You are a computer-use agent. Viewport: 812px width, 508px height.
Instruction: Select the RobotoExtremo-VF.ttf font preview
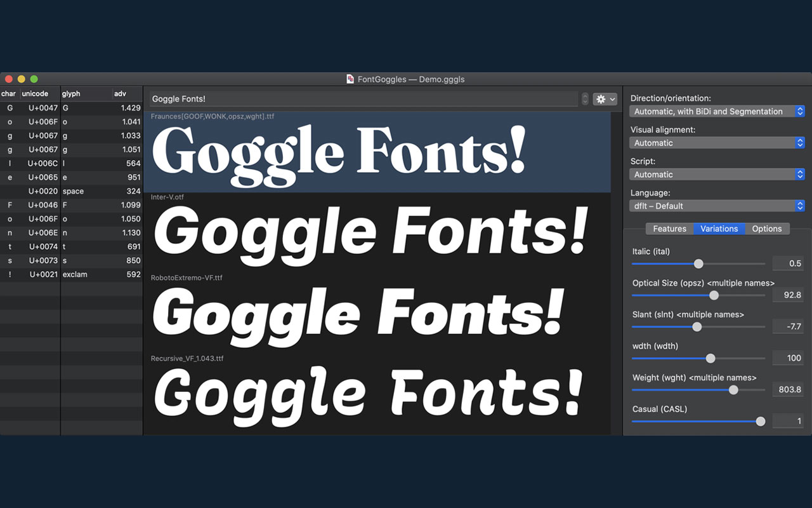coord(377,314)
